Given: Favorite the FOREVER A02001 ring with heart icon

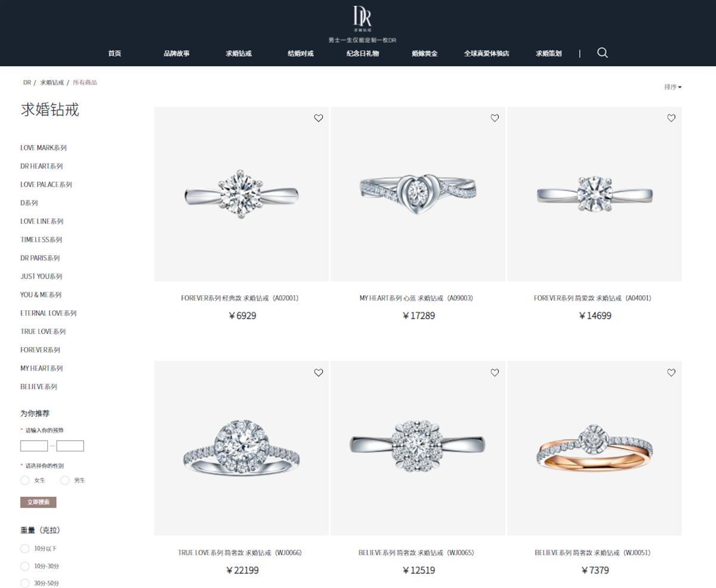Looking at the screenshot, I should point(319,118).
